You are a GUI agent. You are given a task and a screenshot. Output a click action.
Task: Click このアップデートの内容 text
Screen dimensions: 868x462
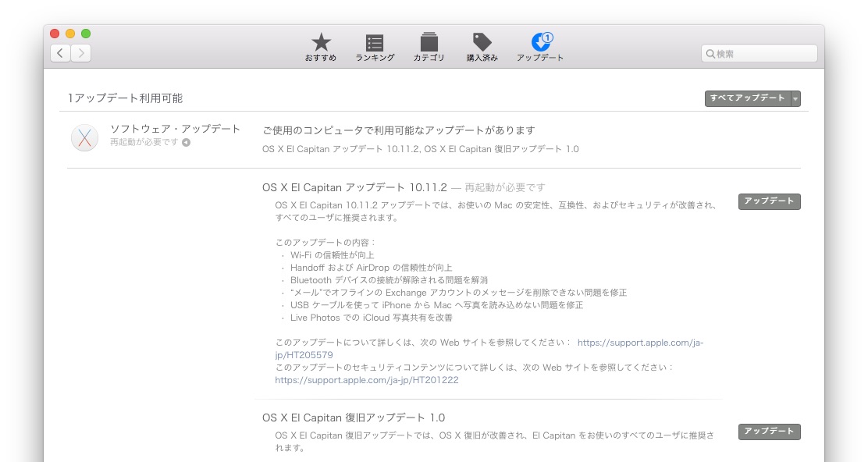click(x=325, y=243)
